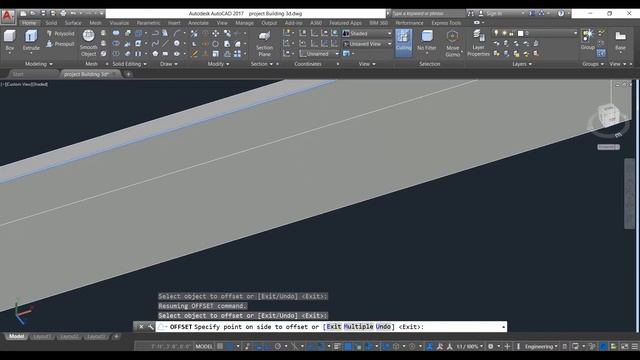Screen dimensions: 640x360
Task: Click the Section Plane tool
Action: pyautogui.click(x=264, y=43)
